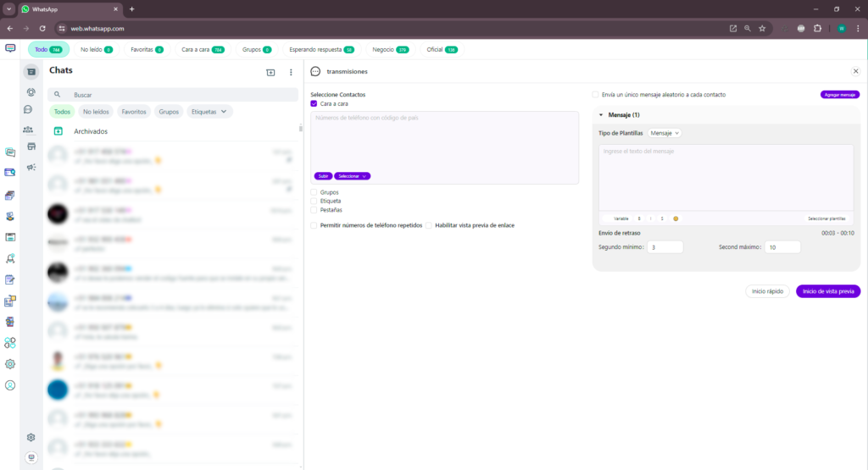Open the blue card search extension icon

[10, 173]
